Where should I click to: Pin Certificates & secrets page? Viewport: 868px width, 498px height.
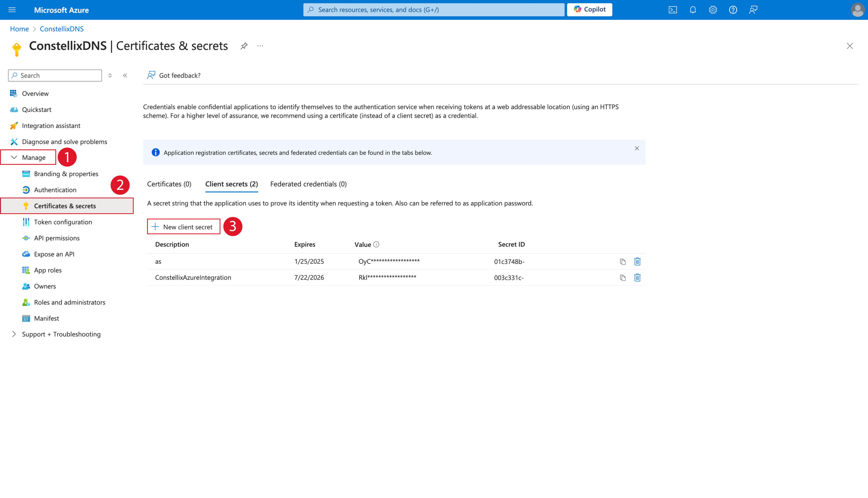pos(244,46)
